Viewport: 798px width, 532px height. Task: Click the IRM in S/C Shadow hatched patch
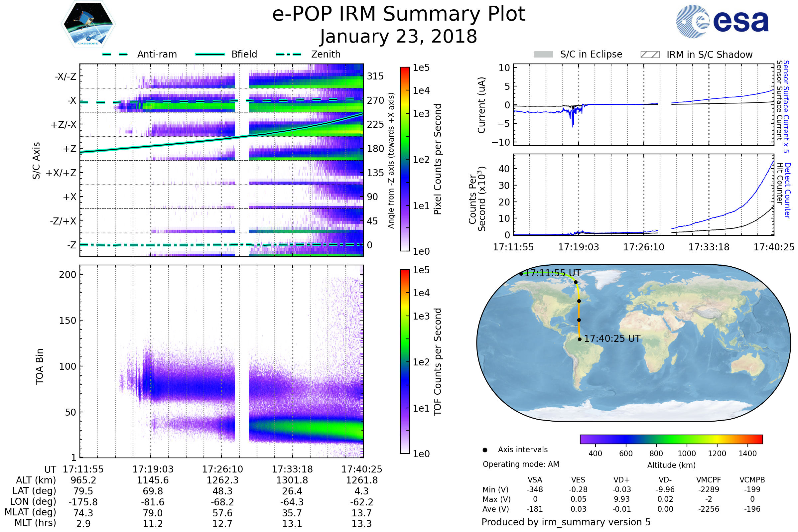[650, 55]
